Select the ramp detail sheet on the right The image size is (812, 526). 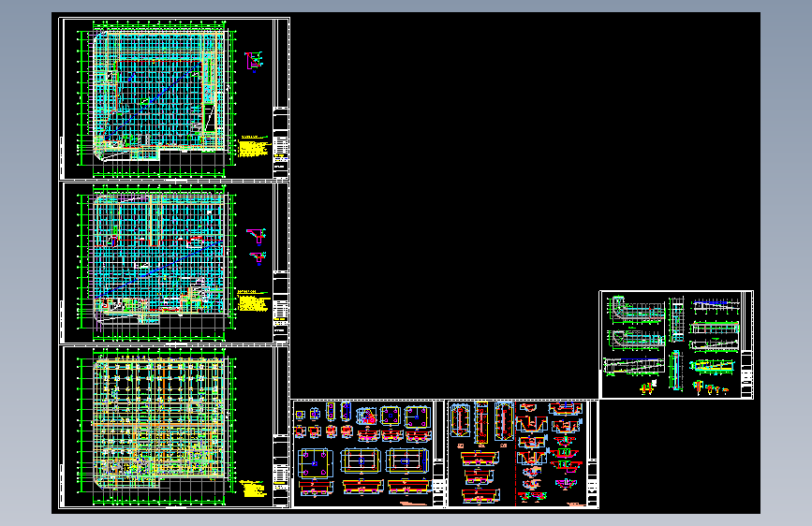click(676, 344)
